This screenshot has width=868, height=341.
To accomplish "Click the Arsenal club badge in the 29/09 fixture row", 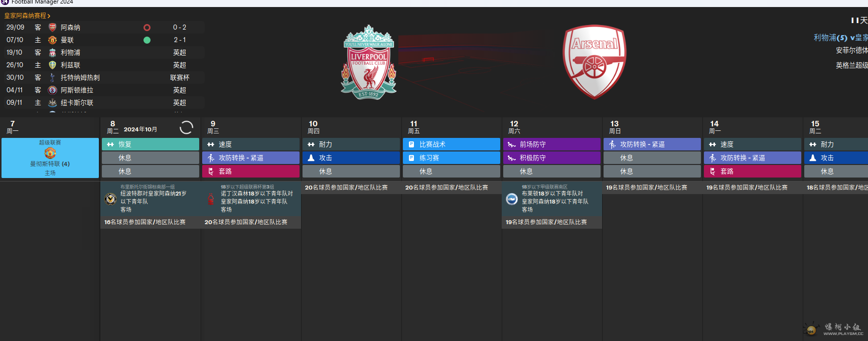I will [x=52, y=28].
